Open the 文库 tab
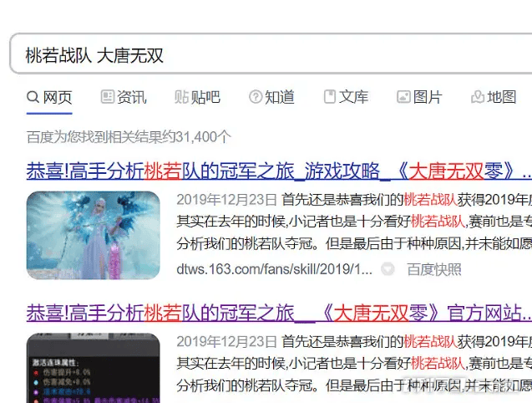The height and width of the screenshot is (403, 532). click(x=346, y=97)
